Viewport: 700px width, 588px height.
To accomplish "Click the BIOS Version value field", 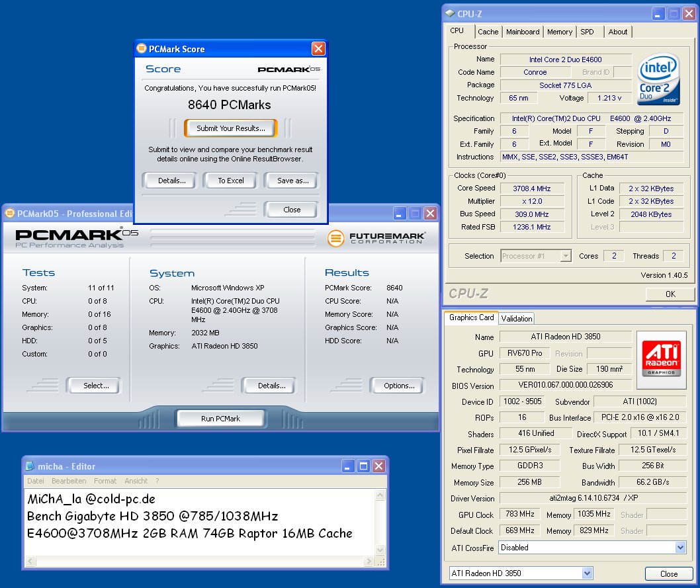I will [565, 384].
